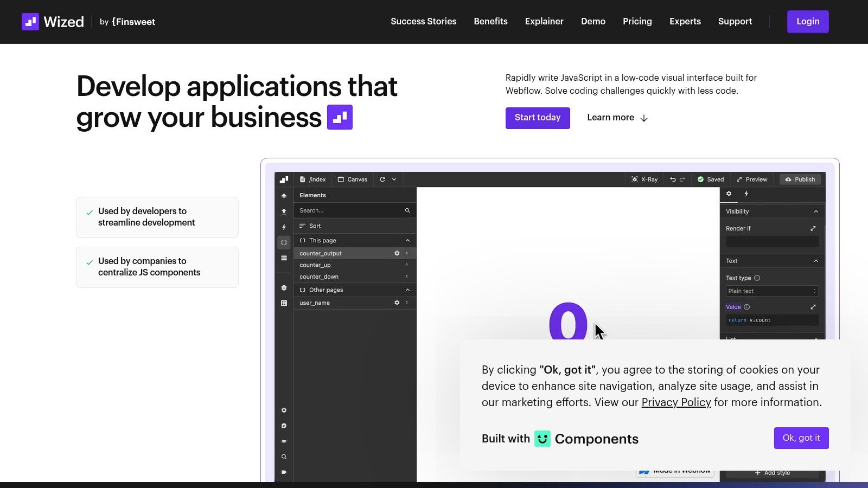The height and width of the screenshot is (488, 868).
Task: Click the X-Ray icon in editor toolbar
Action: coord(634,179)
